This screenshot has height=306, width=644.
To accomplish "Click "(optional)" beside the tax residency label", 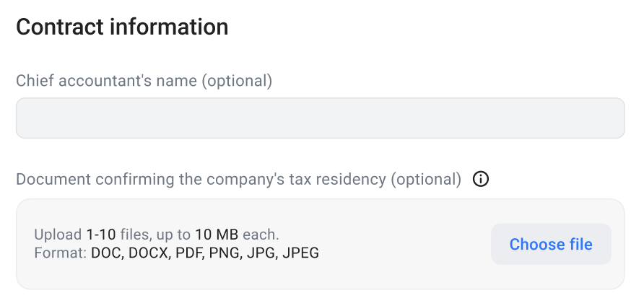I will 425,179.
